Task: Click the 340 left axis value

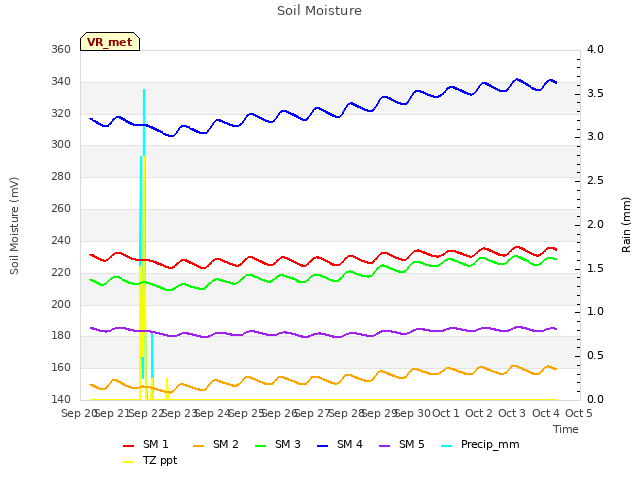Action: coord(61,82)
